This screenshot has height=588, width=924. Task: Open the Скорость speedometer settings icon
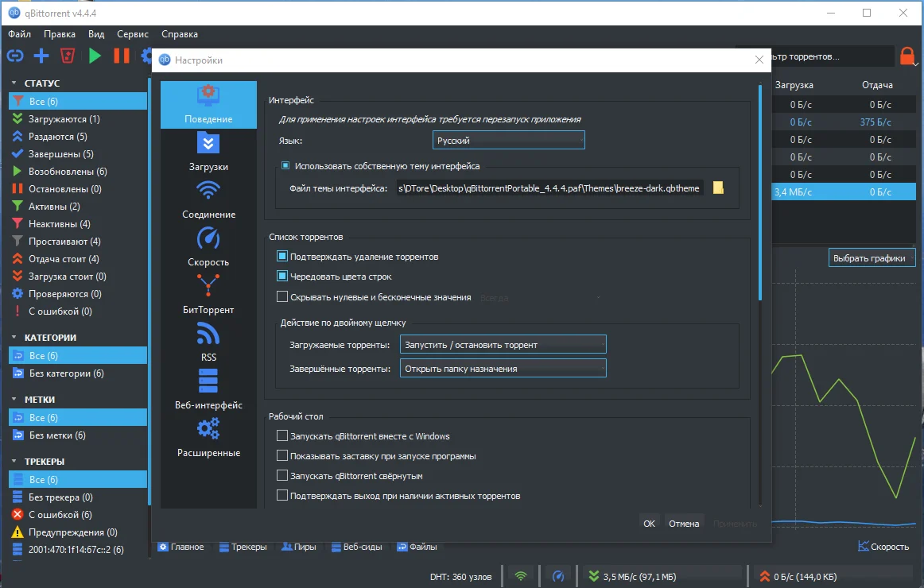tap(208, 238)
